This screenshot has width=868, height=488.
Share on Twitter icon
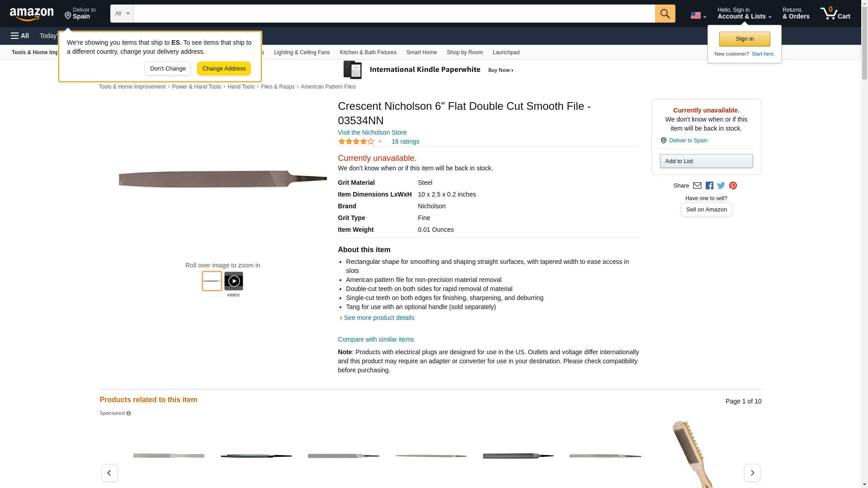coord(721,186)
